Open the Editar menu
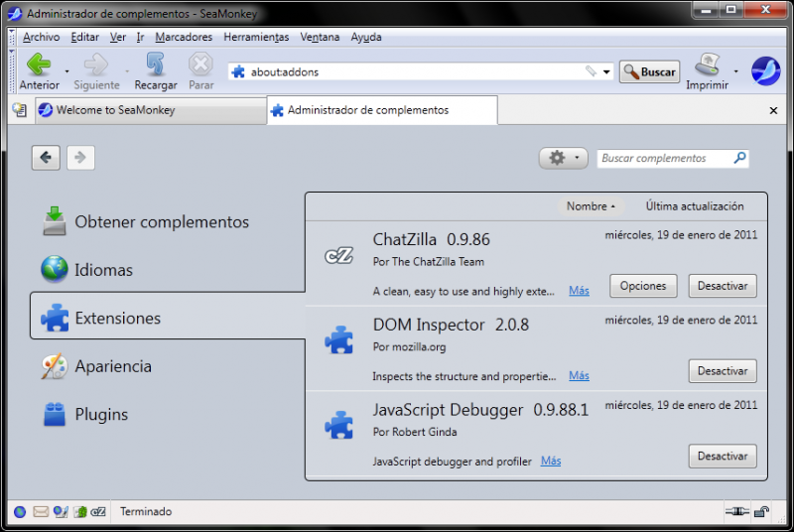This screenshot has height=532, width=794. pos(84,37)
